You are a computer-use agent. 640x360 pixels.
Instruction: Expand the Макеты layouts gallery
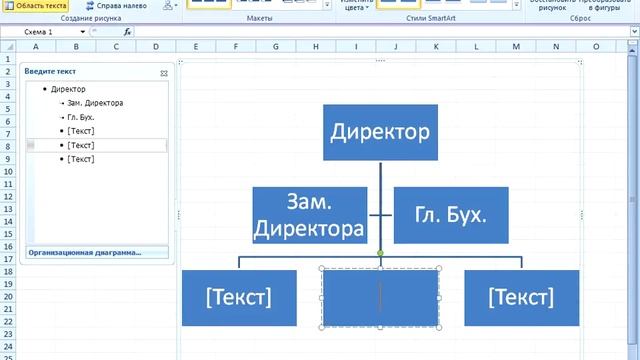(327, 5)
